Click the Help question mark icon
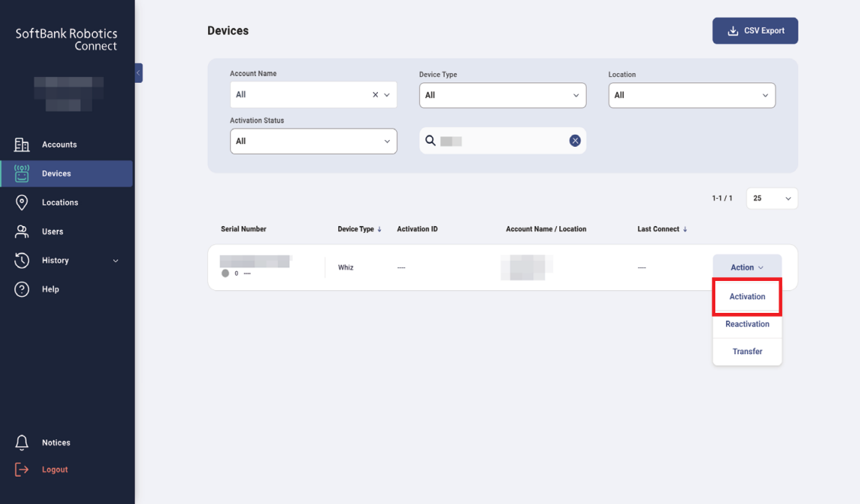 (21, 289)
